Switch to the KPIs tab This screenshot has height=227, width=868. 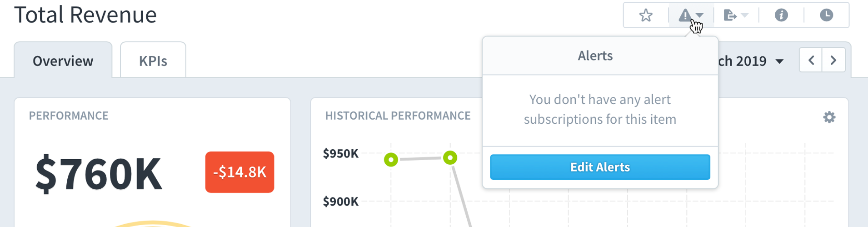coord(153,60)
